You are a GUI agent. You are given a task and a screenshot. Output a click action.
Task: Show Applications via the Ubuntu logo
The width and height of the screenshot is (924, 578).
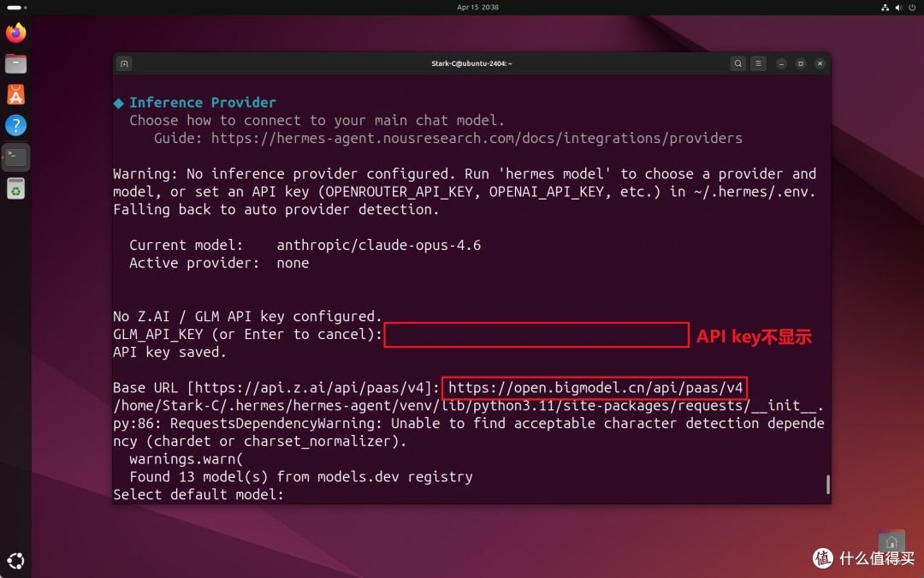(16, 560)
